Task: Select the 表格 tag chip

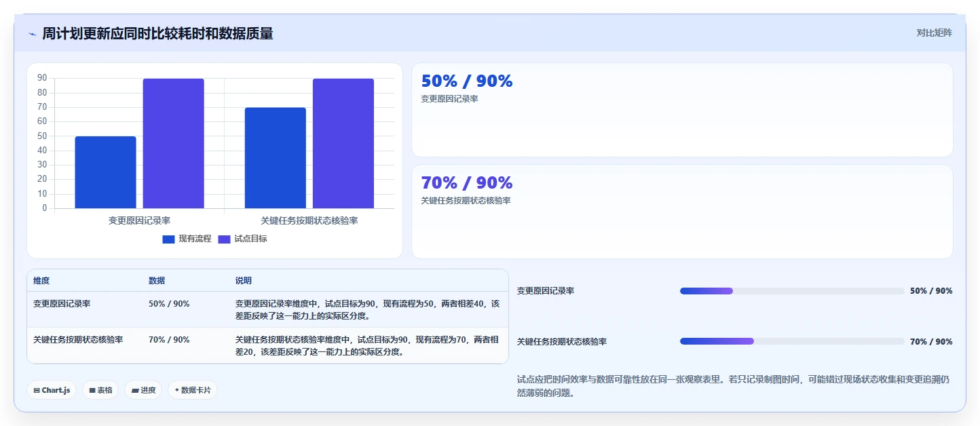Action: click(x=100, y=390)
